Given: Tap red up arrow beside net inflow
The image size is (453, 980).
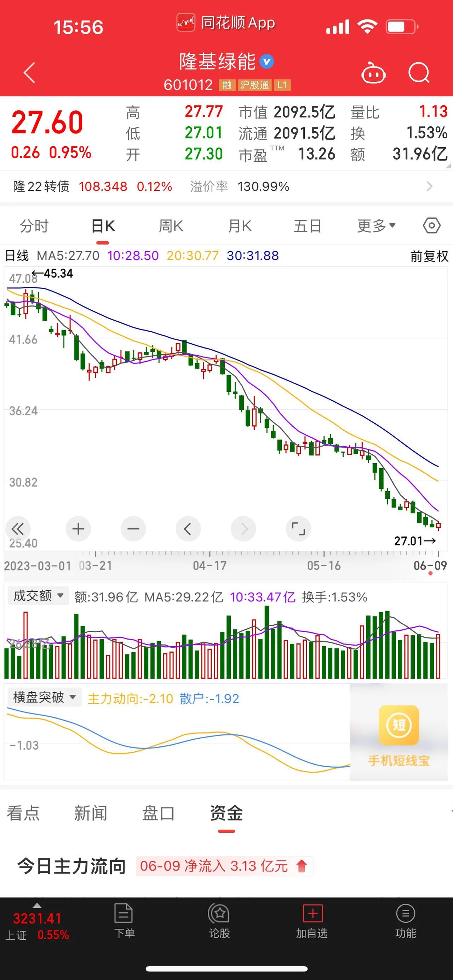Looking at the screenshot, I should coord(302,866).
